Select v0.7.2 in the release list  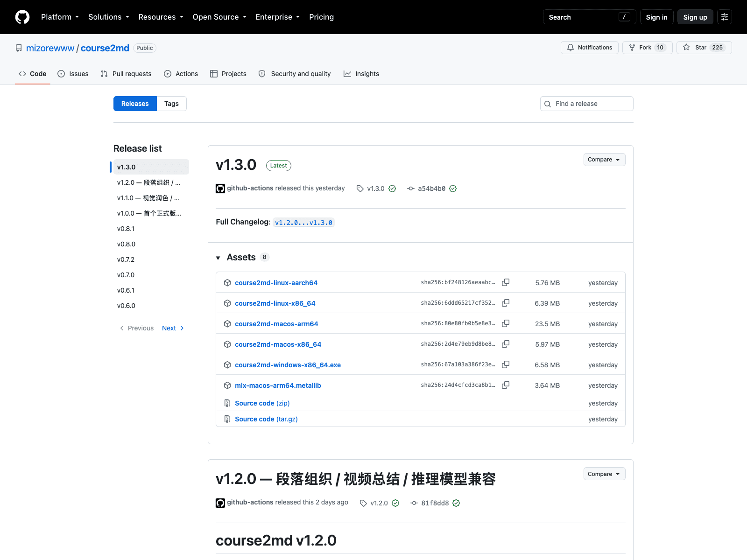tap(151, 259)
